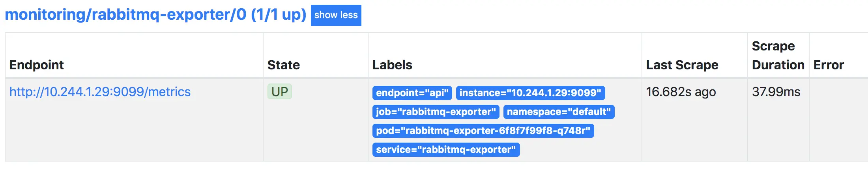Click the Endpoint column header
The image size is (868, 182).
point(37,65)
